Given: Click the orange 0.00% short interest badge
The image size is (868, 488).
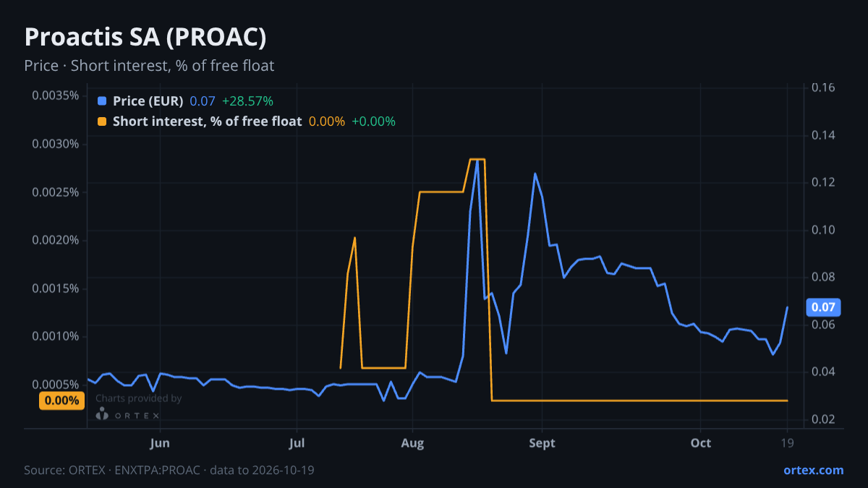Looking at the screenshot, I should (61, 401).
